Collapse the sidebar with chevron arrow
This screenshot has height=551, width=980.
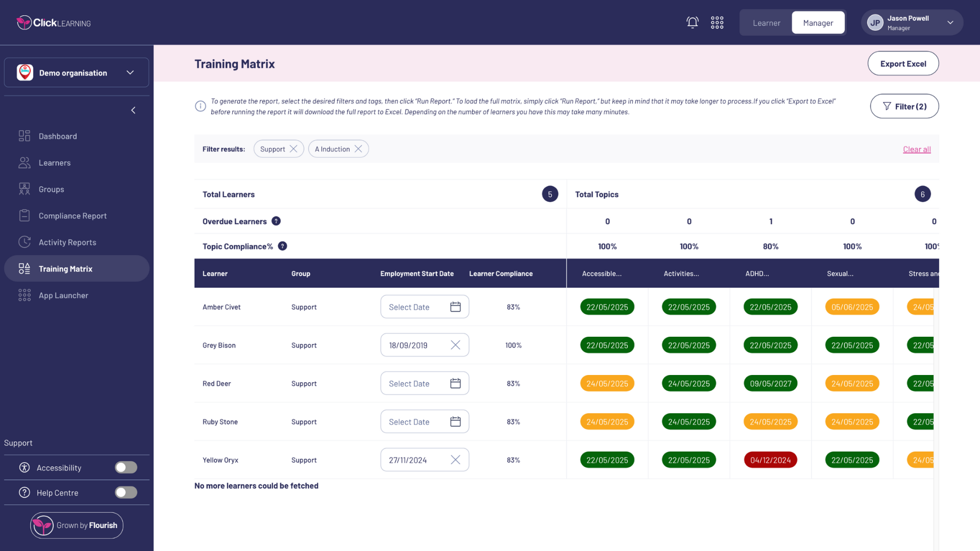[x=133, y=110]
